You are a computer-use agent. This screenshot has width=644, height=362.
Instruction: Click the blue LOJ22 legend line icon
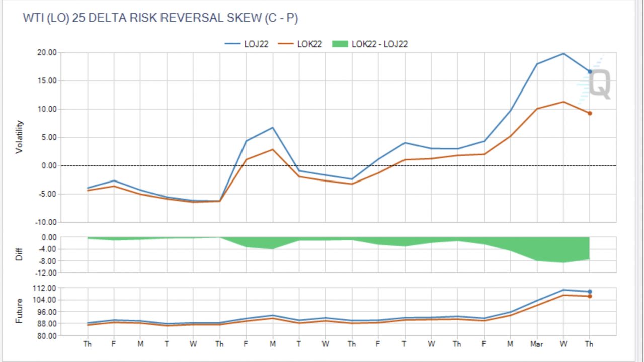(233, 44)
